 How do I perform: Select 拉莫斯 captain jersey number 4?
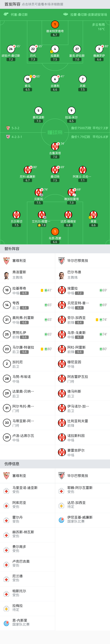pyautogui.click(x=55, y=49)
